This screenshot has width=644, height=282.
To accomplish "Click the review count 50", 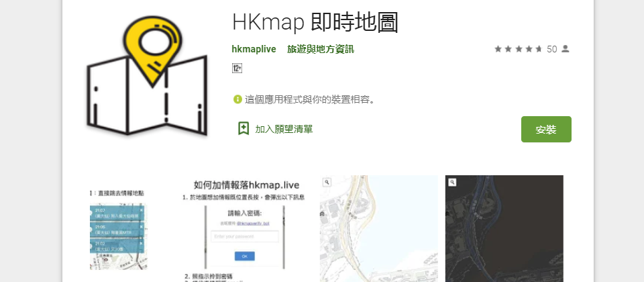I will click(551, 49).
